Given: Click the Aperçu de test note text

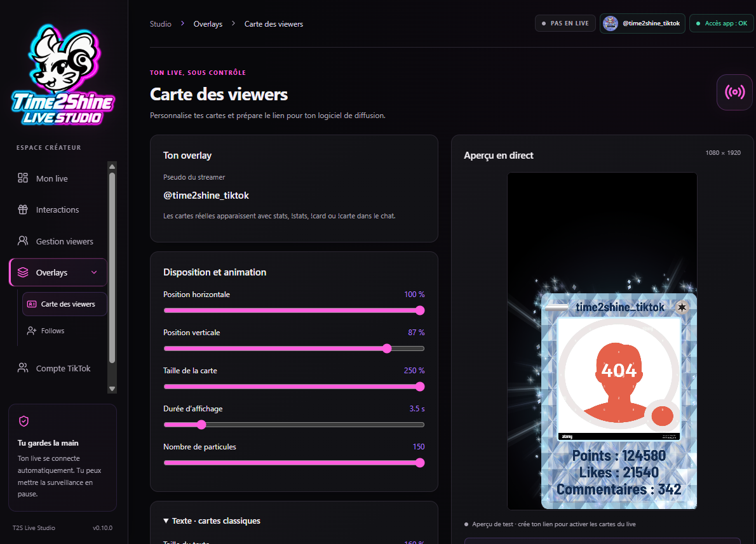Looking at the screenshot, I should (x=553, y=524).
